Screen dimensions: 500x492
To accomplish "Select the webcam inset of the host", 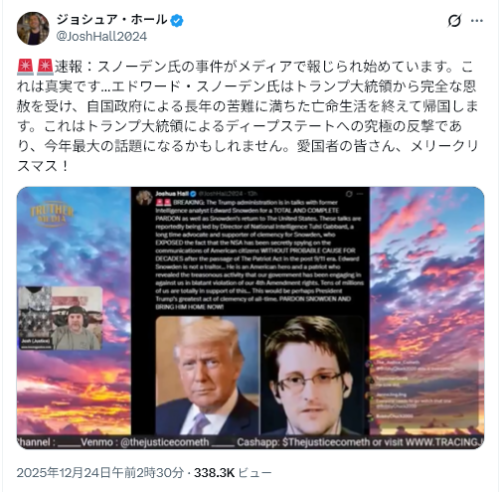I will pos(60,318).
